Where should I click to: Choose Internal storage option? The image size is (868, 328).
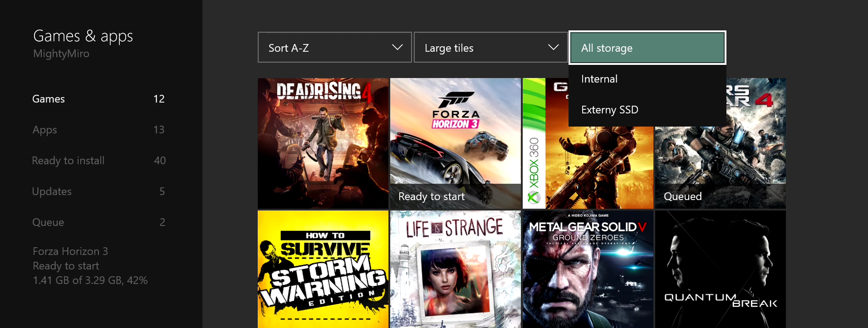click(647, 79)
